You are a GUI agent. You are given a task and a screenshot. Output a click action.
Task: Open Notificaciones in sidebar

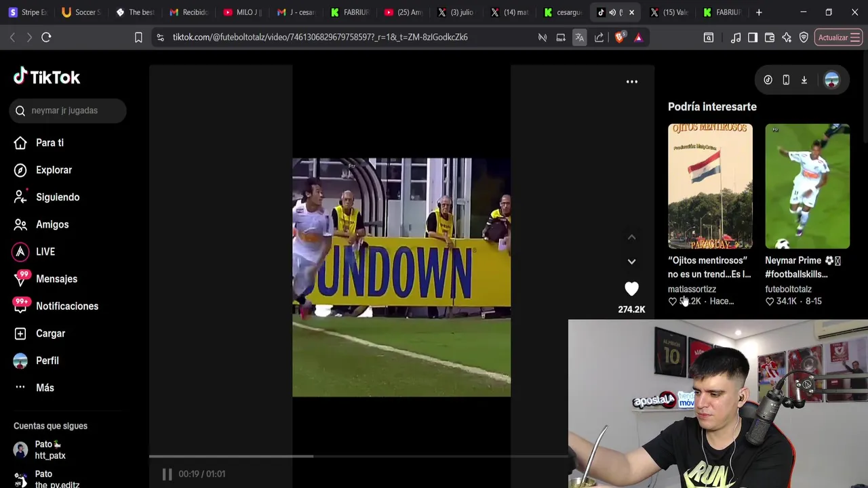click(x=56, y=306)
